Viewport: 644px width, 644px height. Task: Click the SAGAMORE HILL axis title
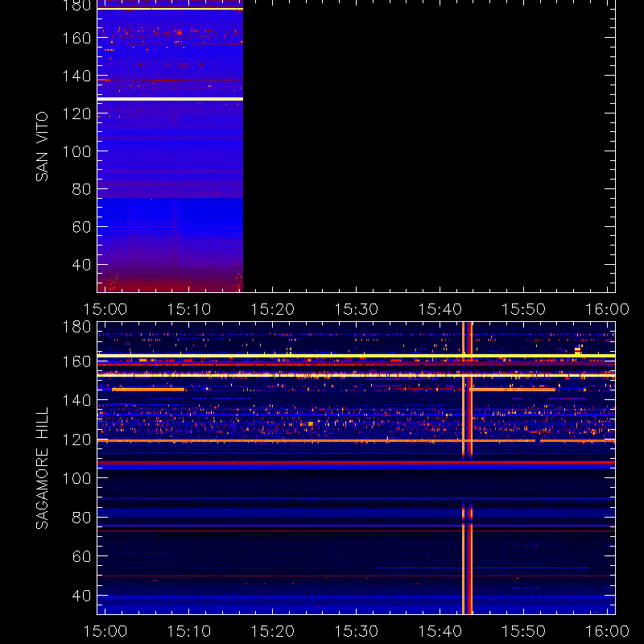point(42,469)
